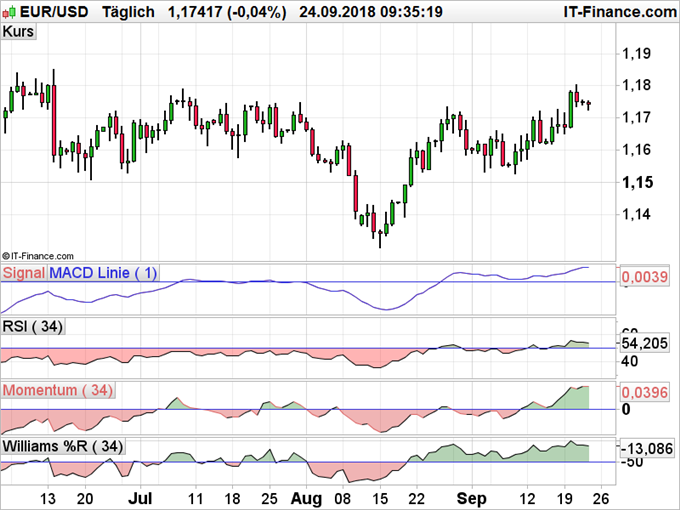This screenshot has height=510, width=680.
Task: Click the candlestick icon beside EUR/USD
Action: tap(9, 12)
